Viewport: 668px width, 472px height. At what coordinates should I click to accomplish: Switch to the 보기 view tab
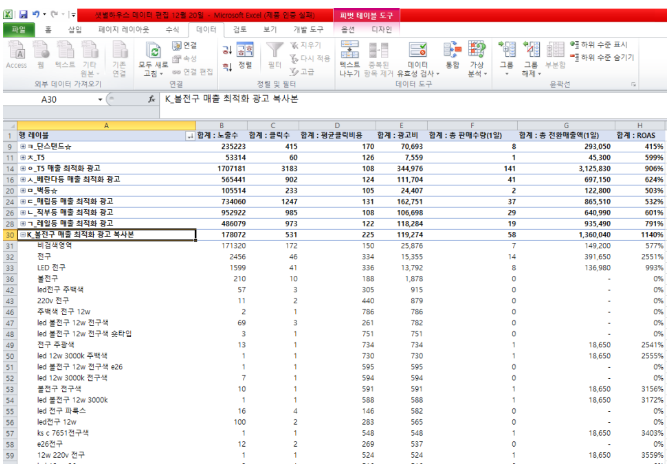[270, 29]
